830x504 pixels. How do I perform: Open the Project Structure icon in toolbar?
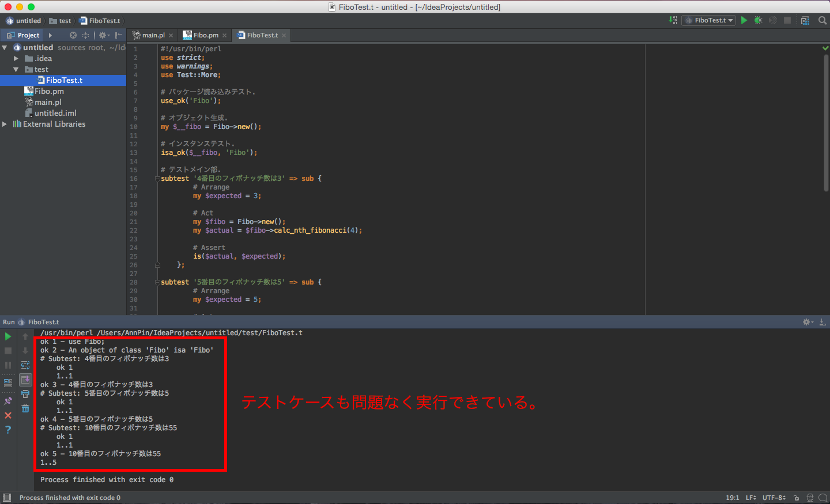[805, 20]
